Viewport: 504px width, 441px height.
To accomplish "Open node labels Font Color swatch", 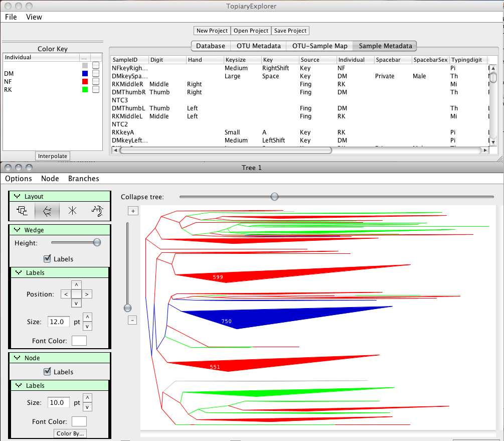I will click(79, 421).
